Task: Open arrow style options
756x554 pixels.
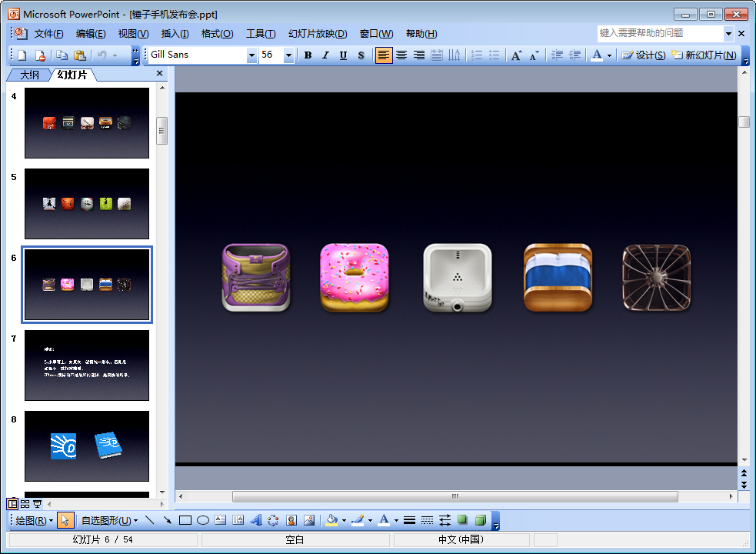Action: click(x=445, y=520)
